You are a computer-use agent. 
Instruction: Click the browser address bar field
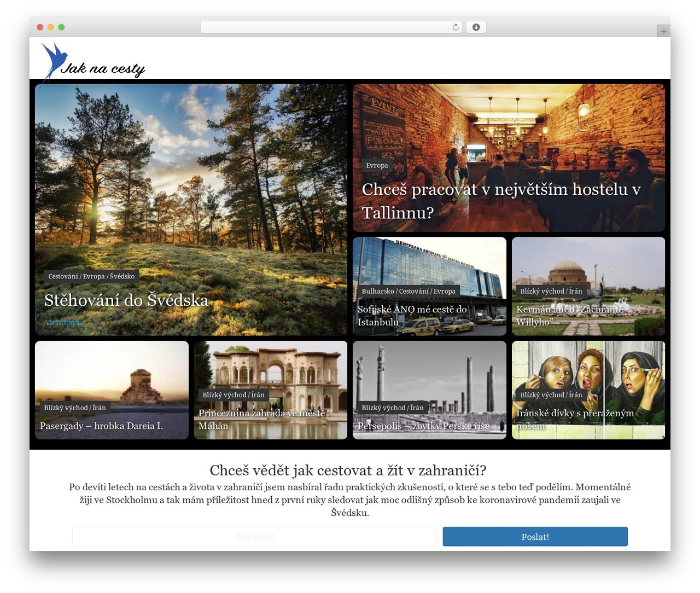click(331, 27)
